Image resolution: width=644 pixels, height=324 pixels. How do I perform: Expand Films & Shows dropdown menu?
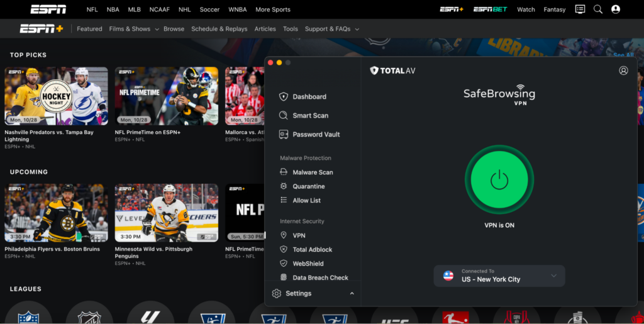pos(134,29)
